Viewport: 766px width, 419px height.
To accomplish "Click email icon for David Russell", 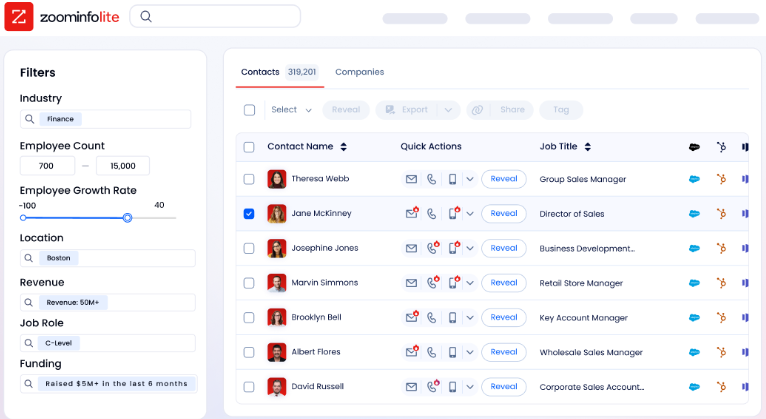I will point(411,387).
